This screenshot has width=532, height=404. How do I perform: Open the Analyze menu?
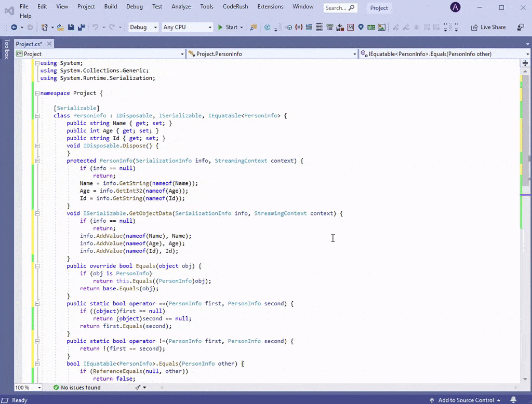click(x=181, y=7)
